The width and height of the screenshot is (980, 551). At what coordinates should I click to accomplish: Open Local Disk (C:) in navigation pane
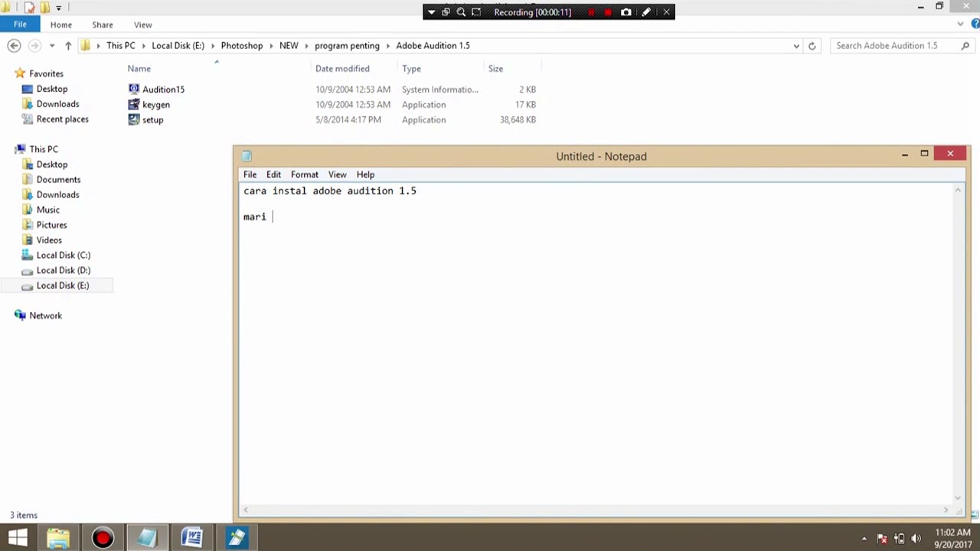coord(63,256)
